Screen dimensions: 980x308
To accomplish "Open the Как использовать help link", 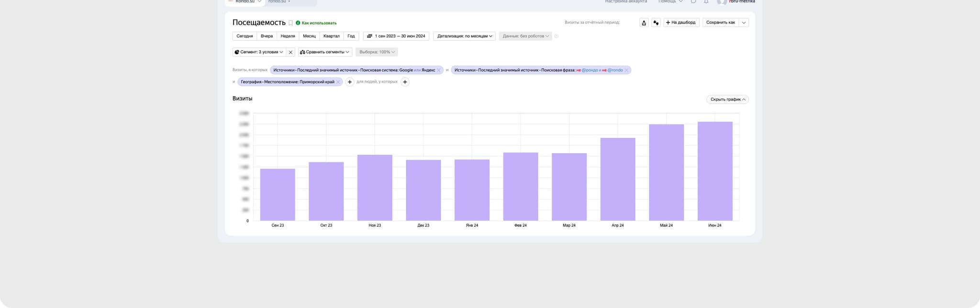I will pos(319,23).
